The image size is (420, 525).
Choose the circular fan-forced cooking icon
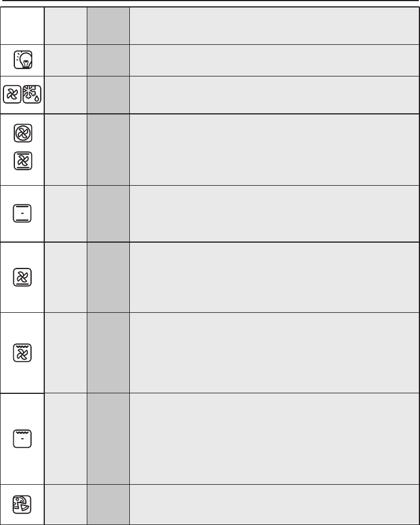22,133
